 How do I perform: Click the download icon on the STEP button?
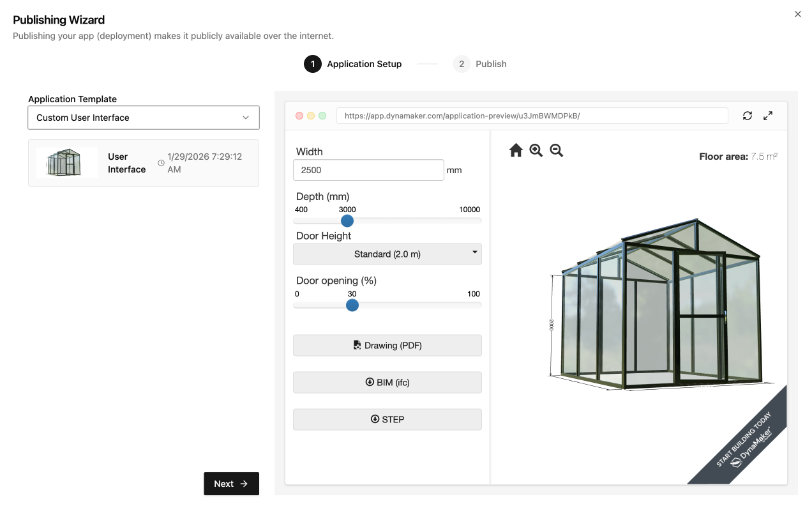pos(375,419)
